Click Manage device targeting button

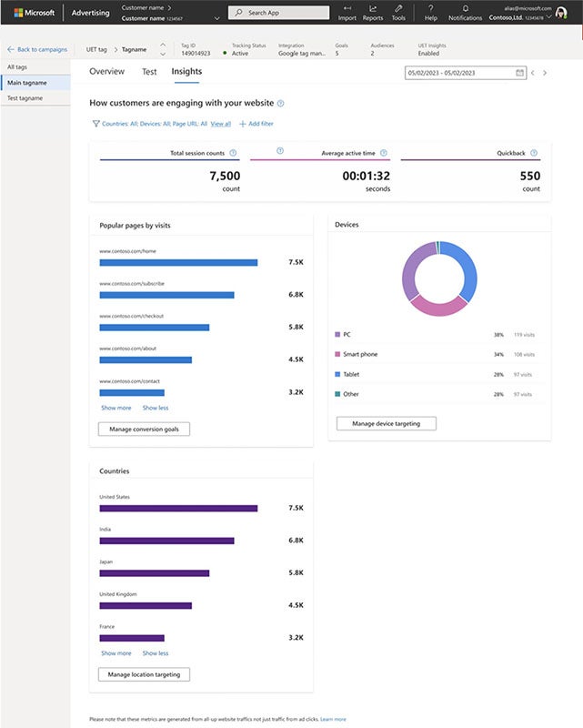pos(386,423)
